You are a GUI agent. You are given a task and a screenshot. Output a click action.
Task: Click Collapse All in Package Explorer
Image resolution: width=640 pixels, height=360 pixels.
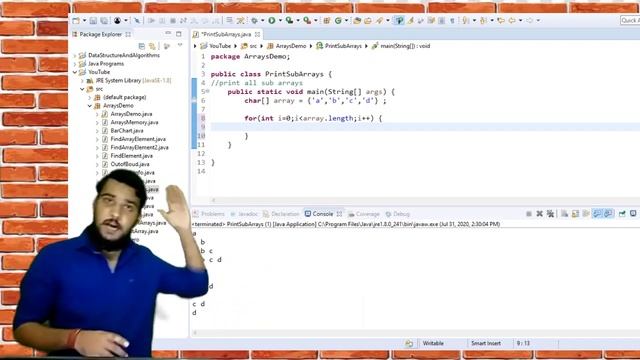coord(142,46)
